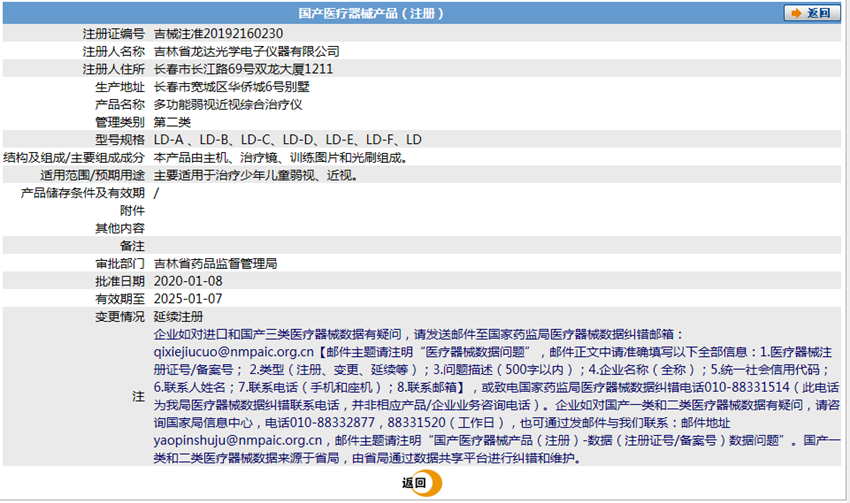The height and width of the screenshot is (503, 850).
Task: Click the 变更情况 label
Action: point(120,317)
